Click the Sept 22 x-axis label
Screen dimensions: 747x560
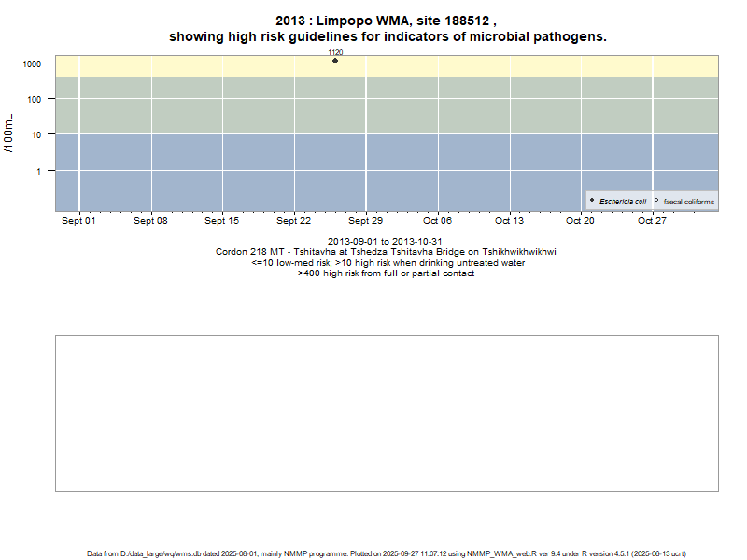click(x=293, y=221)
